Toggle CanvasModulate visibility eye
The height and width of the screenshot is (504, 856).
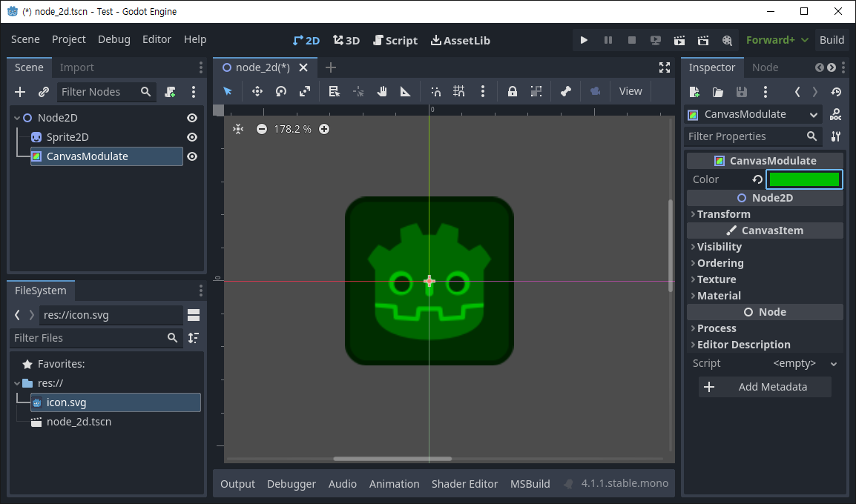click(192, 156)
